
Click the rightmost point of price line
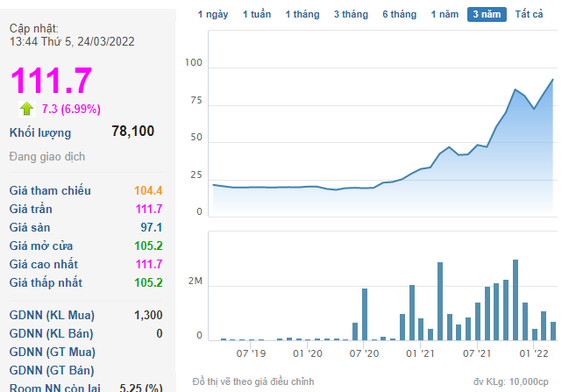[x=552, y=80]
